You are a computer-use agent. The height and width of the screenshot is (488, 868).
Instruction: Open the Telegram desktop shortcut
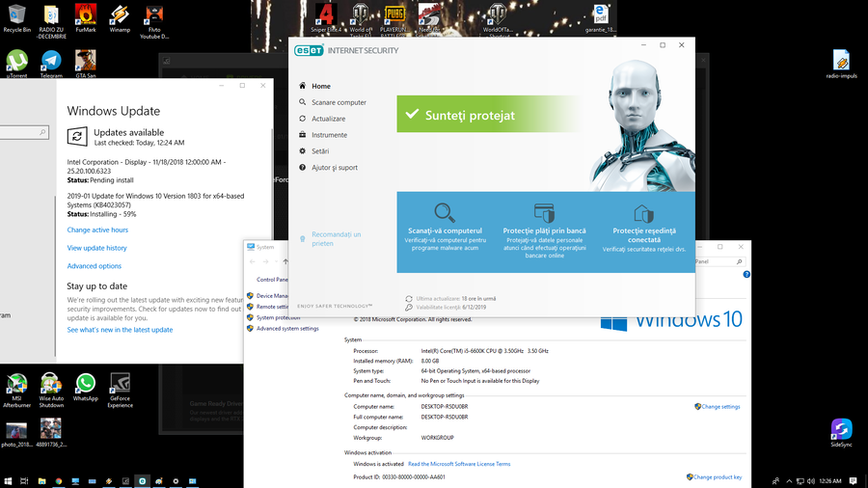(x=50, y=63)
